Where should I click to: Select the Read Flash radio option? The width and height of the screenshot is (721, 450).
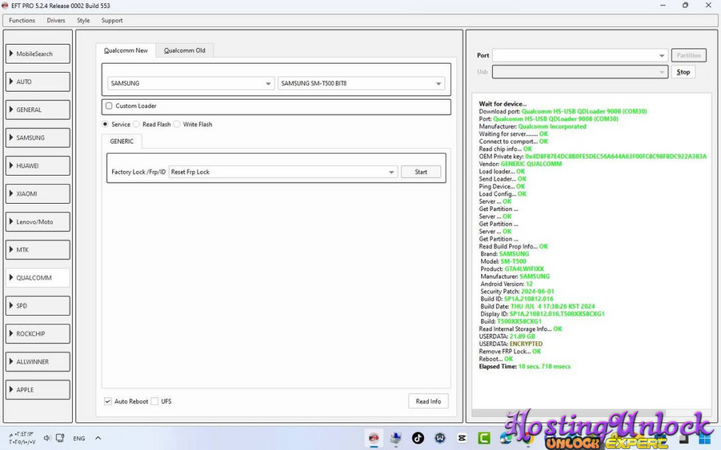[x=137, y=124]
